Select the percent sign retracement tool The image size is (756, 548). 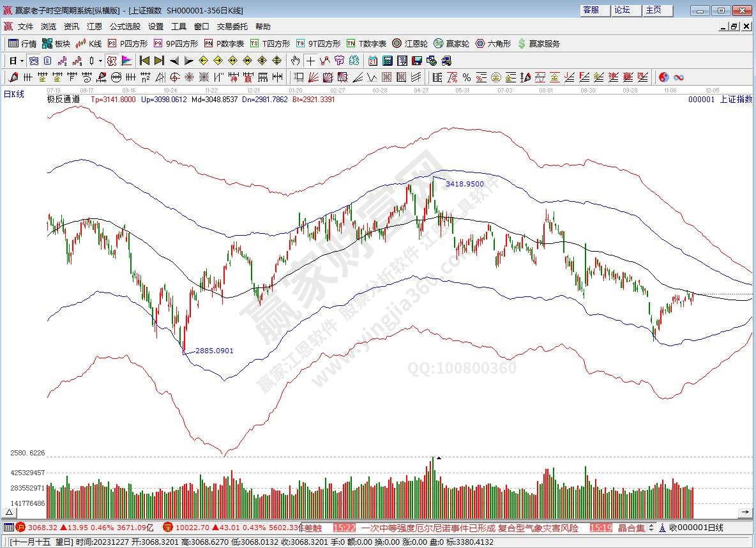coord(467,77)
